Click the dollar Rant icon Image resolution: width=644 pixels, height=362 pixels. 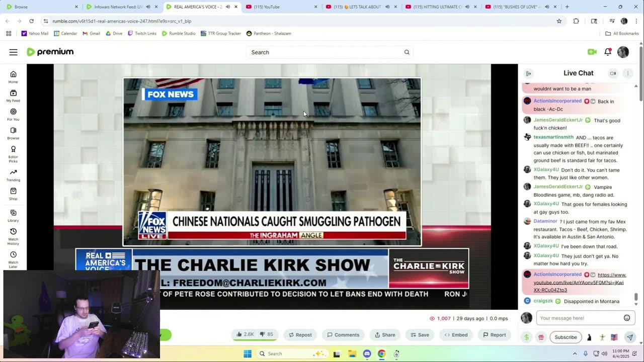pos(527,337)
